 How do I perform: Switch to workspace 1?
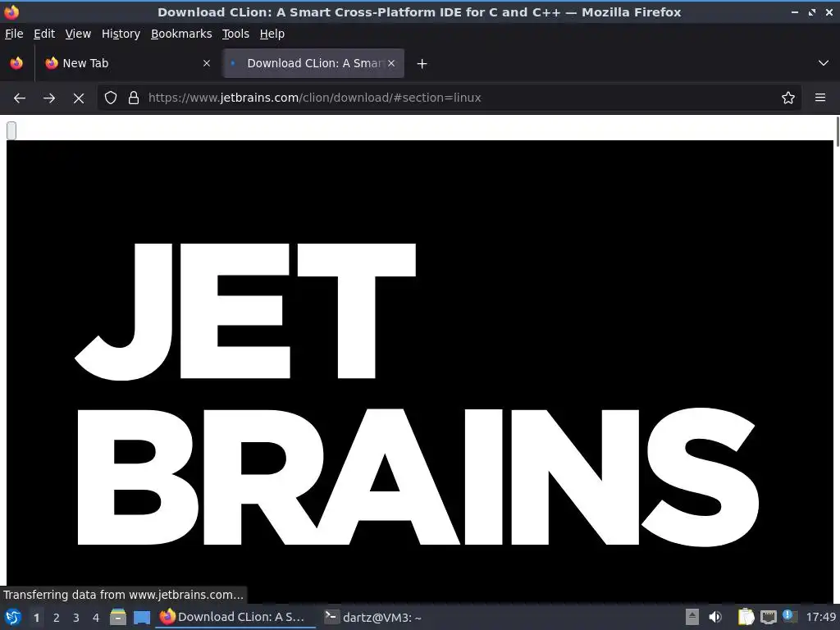tap(36, 618)
